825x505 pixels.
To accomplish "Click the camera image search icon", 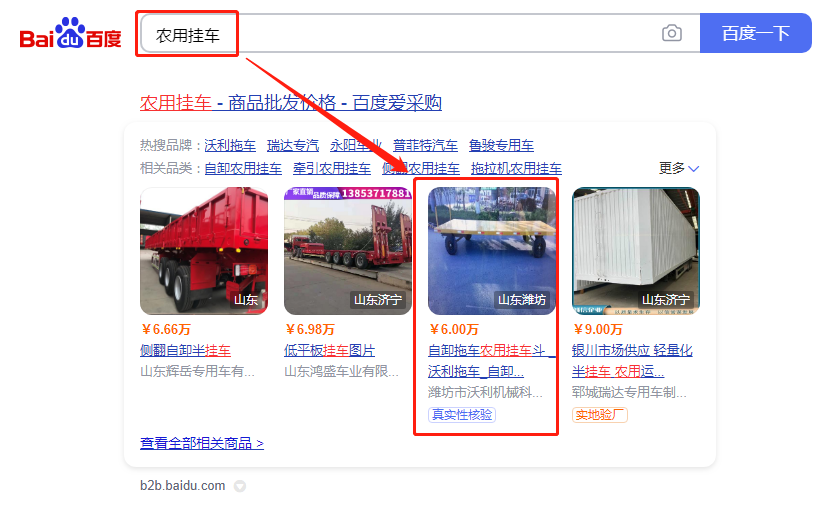I will pyautogui.click(x=671, y=34).
